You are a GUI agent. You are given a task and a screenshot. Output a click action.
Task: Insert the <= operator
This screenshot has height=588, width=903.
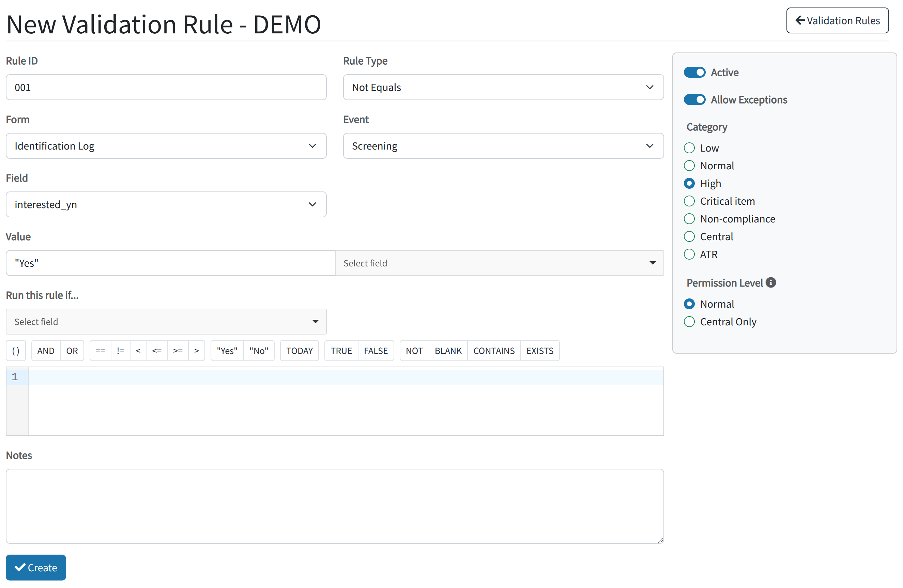coord(157,351)
